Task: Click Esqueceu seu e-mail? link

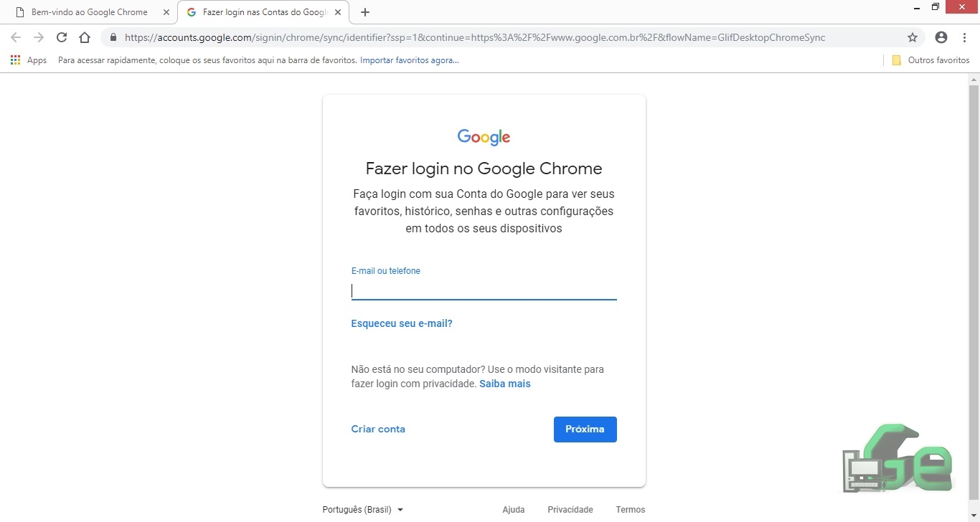Action: (402, 323)
